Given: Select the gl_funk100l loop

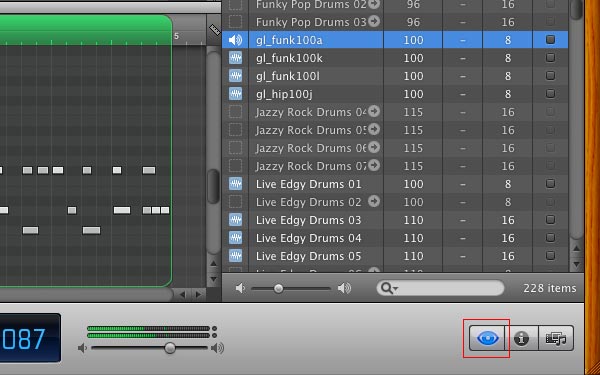Looking at the screenshot, I should point(288,76).
